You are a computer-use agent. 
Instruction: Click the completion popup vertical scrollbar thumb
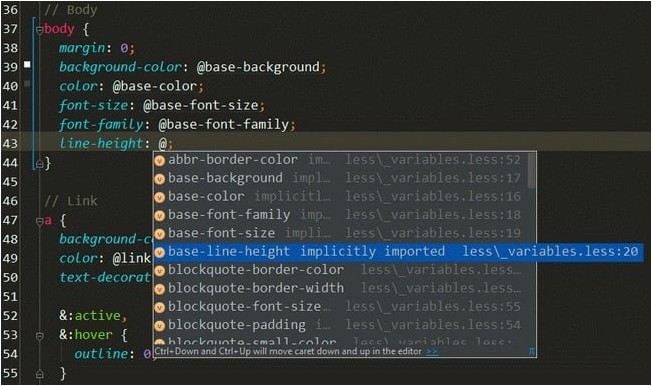click(531, 171)
